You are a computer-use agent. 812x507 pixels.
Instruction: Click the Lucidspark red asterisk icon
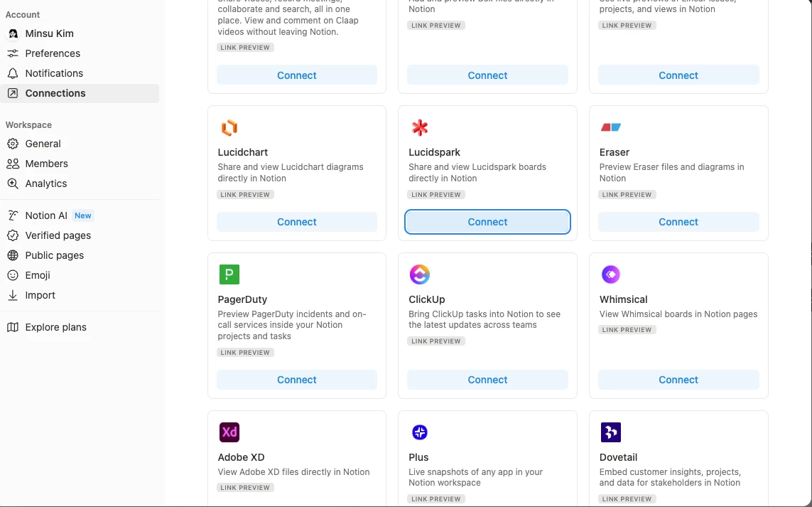point(420,127)
